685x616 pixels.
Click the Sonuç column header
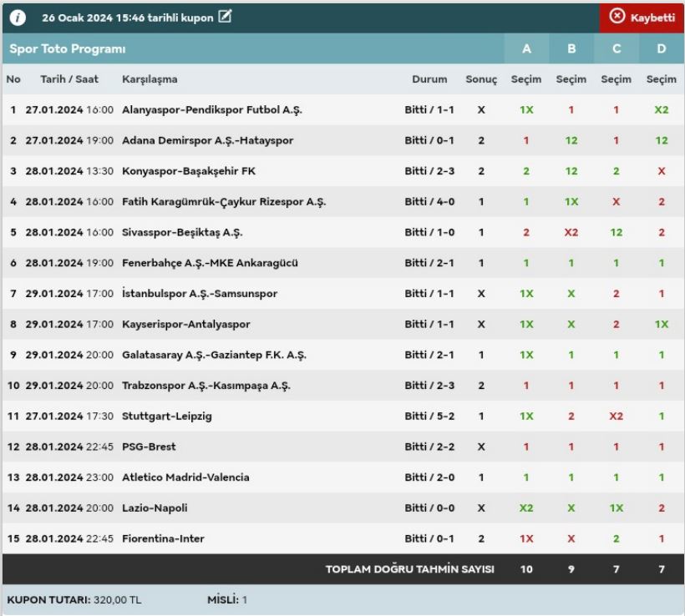pos(481,79)
